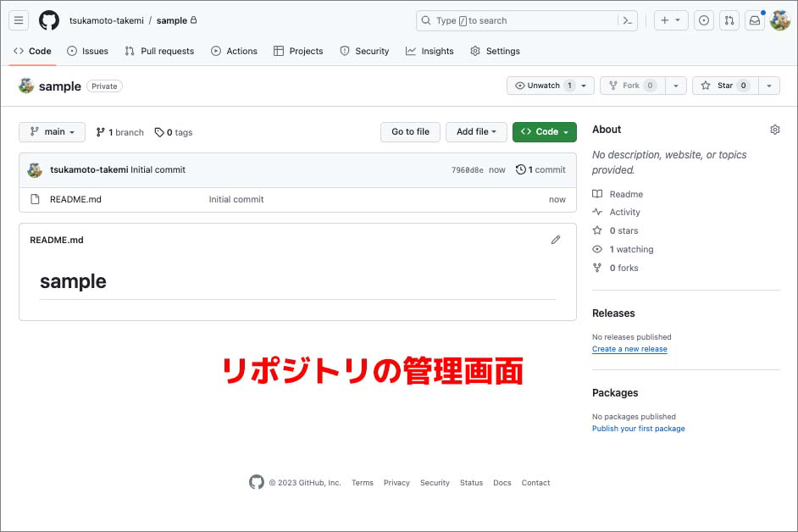Open the Create a new release link
The height and width of the screenshot is (532, 798).
pyautogui.click(x=629, y=348)
